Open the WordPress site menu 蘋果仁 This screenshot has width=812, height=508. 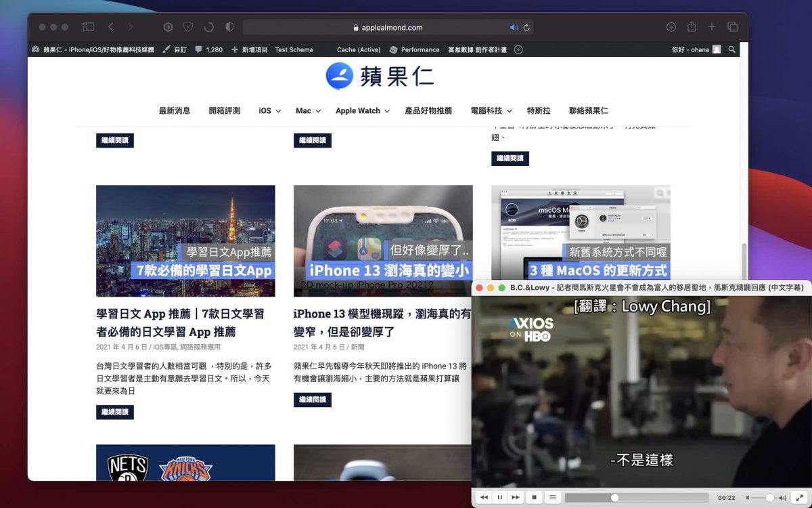93,49
